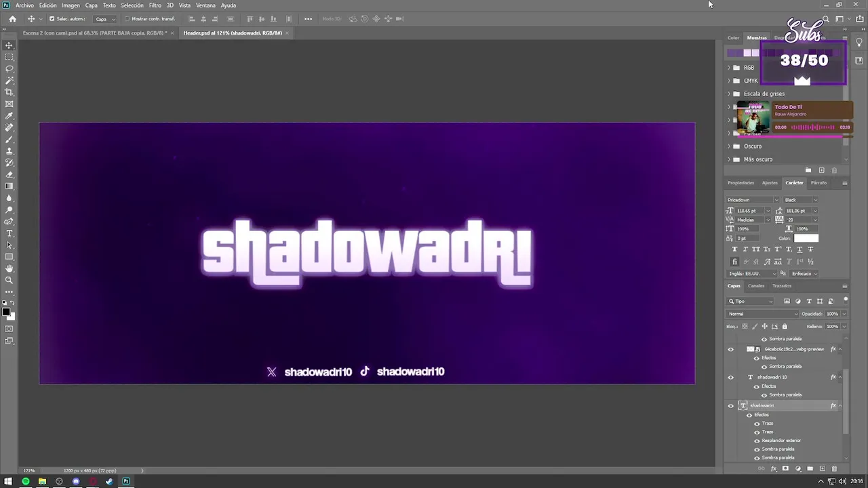This screenshot has height=488, width=868.
Task: Expand the Más oscuro swatch folder
Action: click(x=729, y=159)
